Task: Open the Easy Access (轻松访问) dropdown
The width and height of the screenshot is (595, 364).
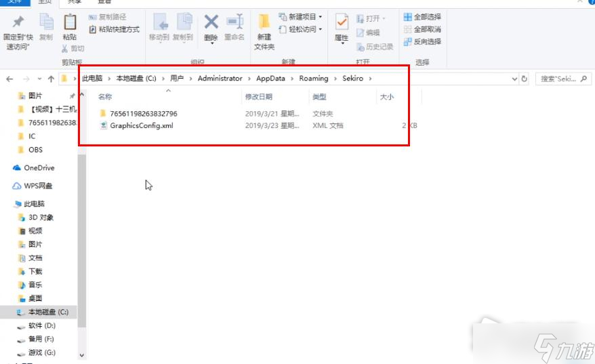Action: point(300,29)
